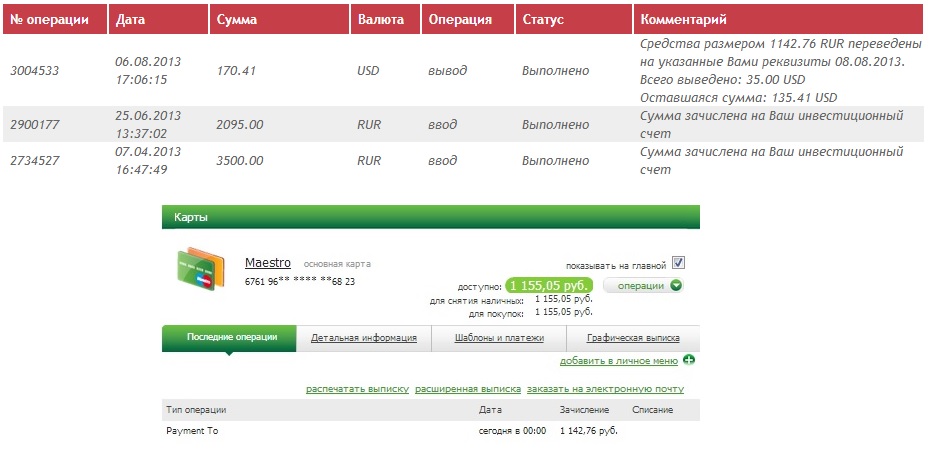Click the Maestro card name link
Screen dimensions: 929x466
(267, 263)
